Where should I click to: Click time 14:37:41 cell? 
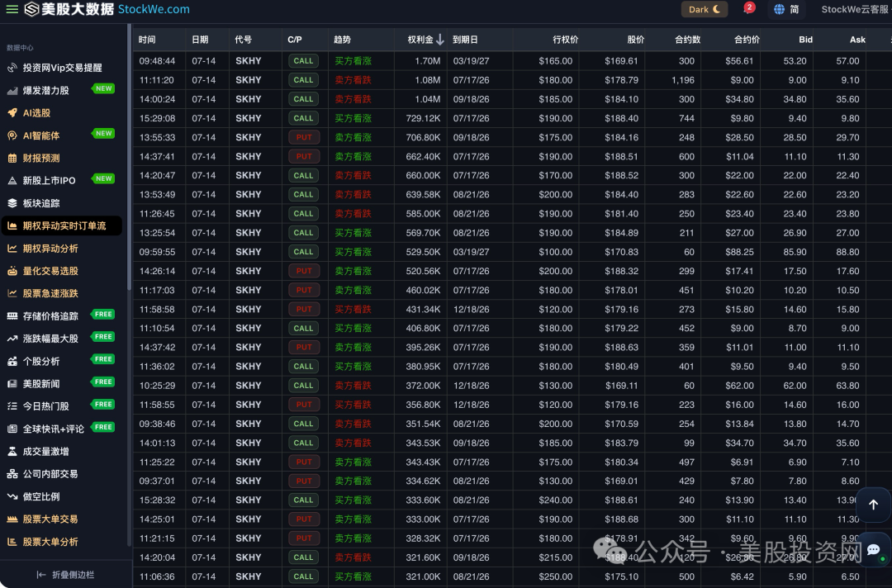pyautogui.click(x=157, y=156)
